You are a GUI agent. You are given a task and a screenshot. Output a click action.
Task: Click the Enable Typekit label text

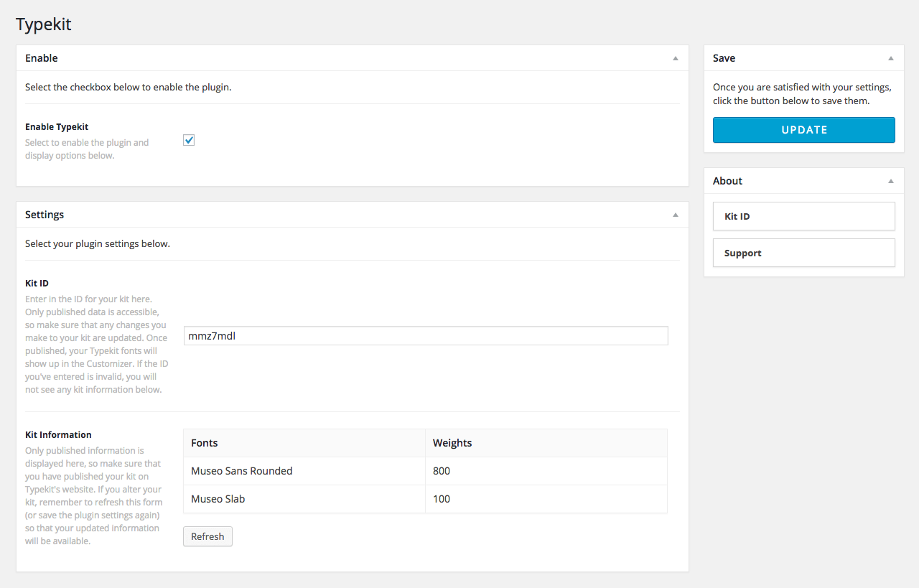(57, 127)
